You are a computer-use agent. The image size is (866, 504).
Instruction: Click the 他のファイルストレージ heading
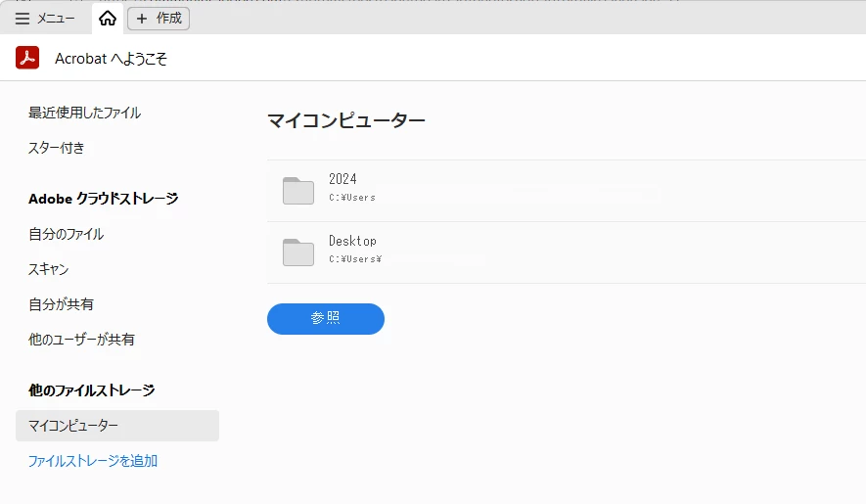pos(92,390)
